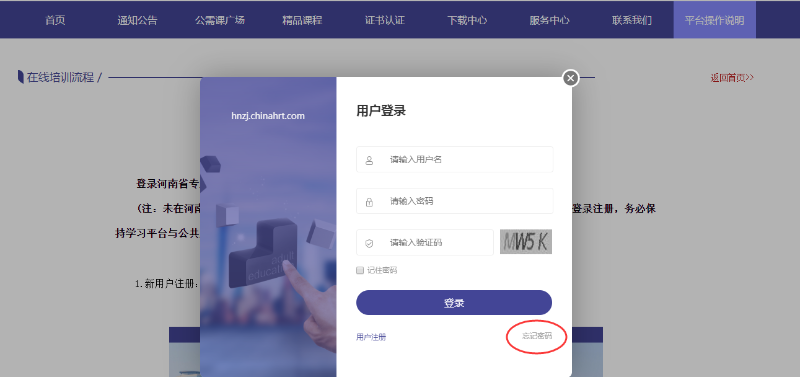
Task: Click the 1.新用户注册 step text
Action: 167,284
